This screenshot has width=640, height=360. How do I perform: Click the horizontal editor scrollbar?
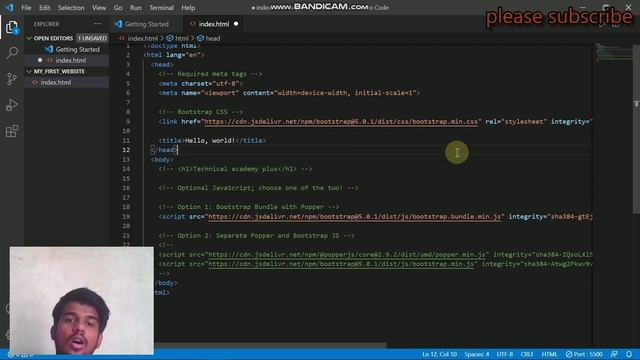269,345
